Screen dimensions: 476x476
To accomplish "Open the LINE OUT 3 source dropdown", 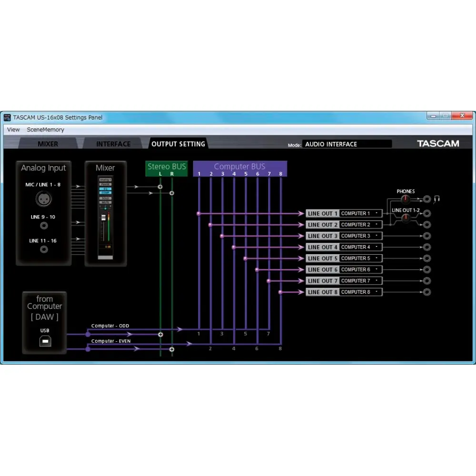I will [x=360, y=236].
